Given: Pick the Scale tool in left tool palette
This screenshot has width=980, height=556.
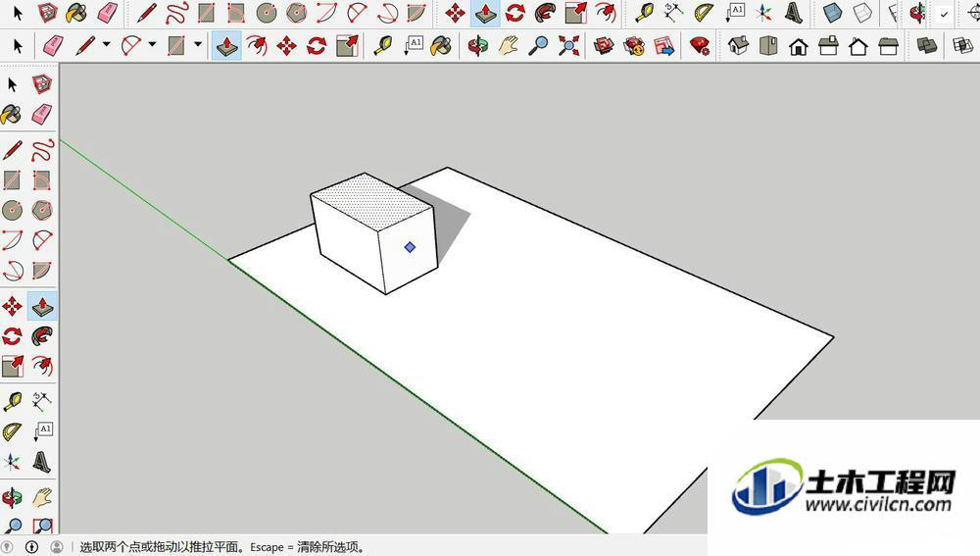Looking at the screenshot, I should [12, 367].
